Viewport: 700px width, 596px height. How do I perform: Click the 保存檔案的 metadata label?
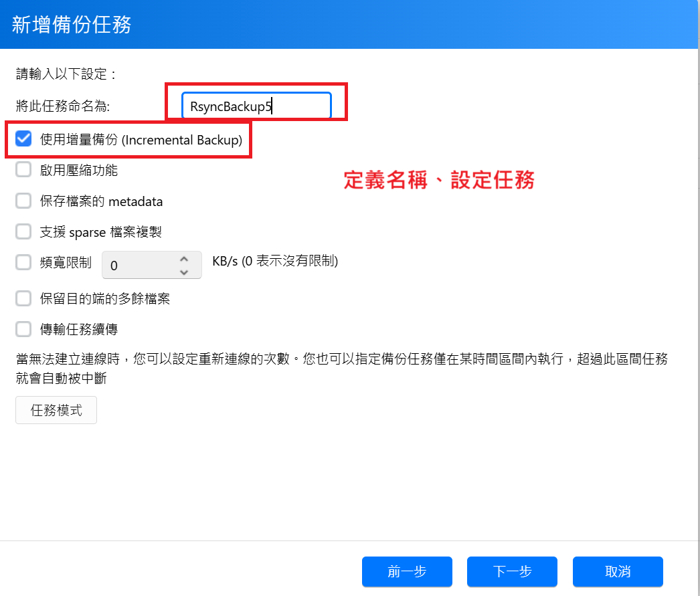click(101, 201)
